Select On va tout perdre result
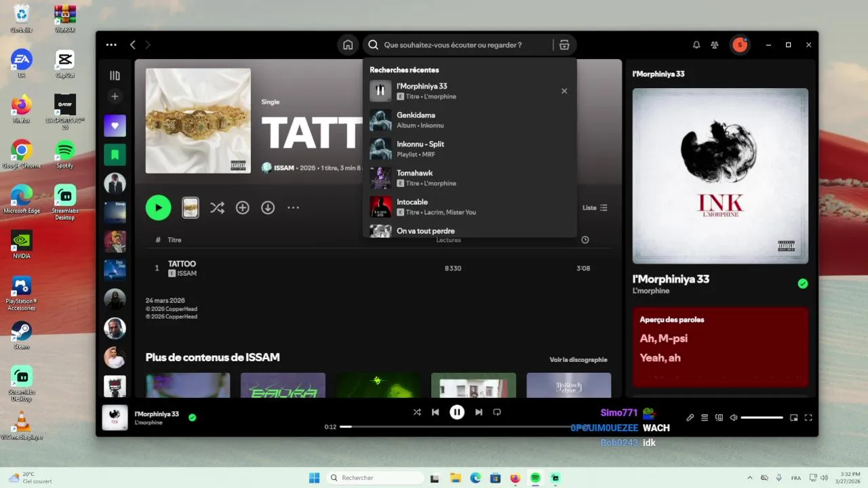Image resolution: width=868 pixels, height=488 pixels. pos(469,230)
